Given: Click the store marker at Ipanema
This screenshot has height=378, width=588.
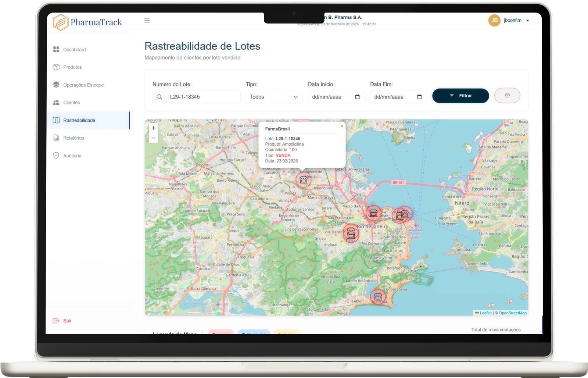Looking at the screenshot, I should click(x=378, y=296).
